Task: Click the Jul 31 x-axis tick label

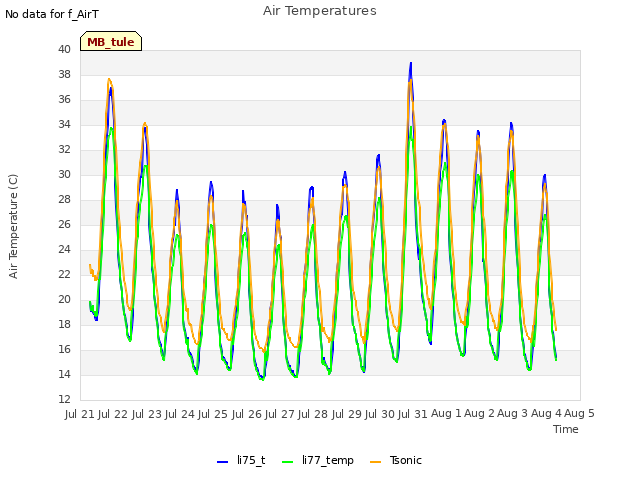Action: pyautogui.click(x=412, y=414)
